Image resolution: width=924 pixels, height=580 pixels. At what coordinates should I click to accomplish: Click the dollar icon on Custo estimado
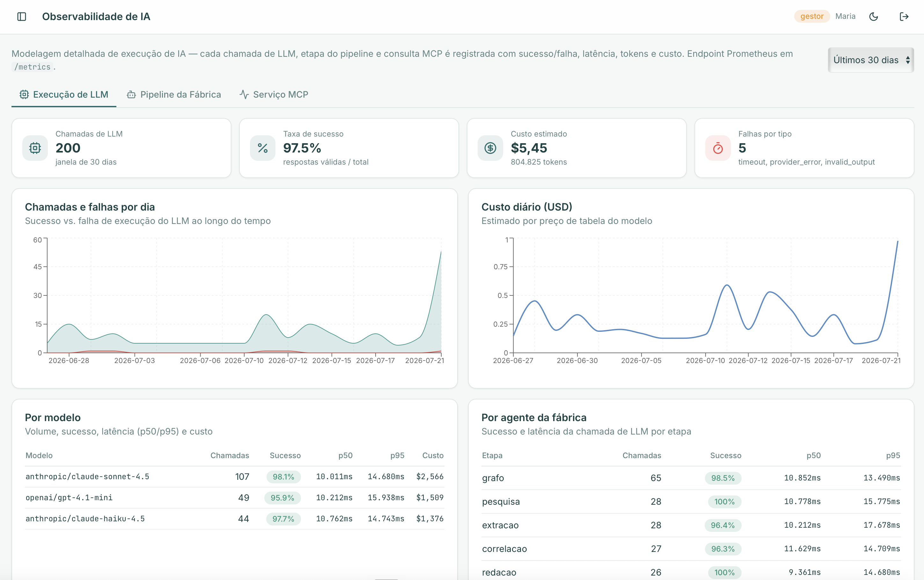490,148
